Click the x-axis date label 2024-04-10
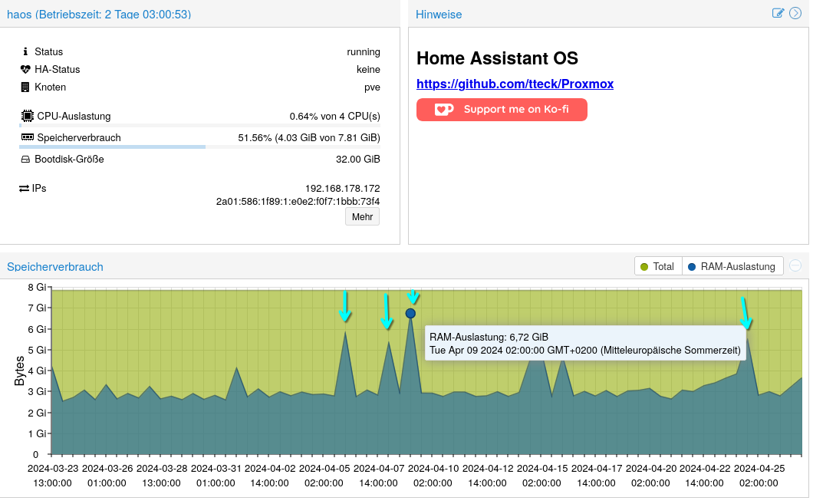 [x=433, y=468]
